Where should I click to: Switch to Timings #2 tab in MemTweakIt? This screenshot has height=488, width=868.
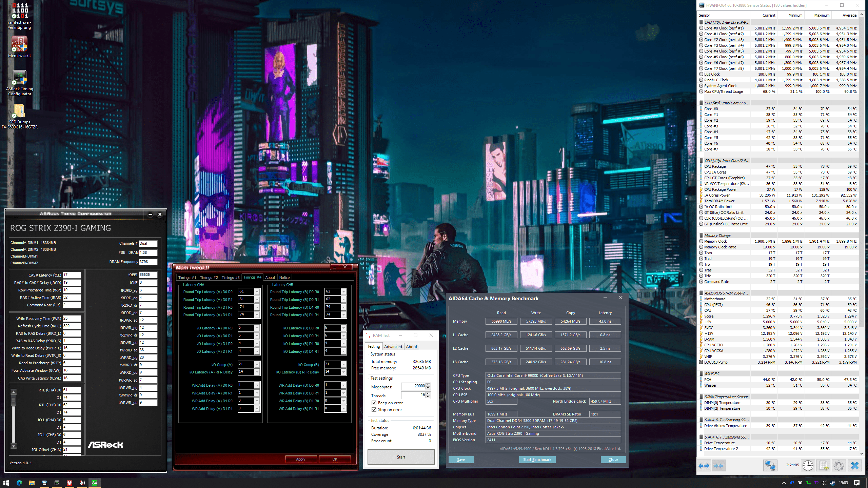coord(209,278)
